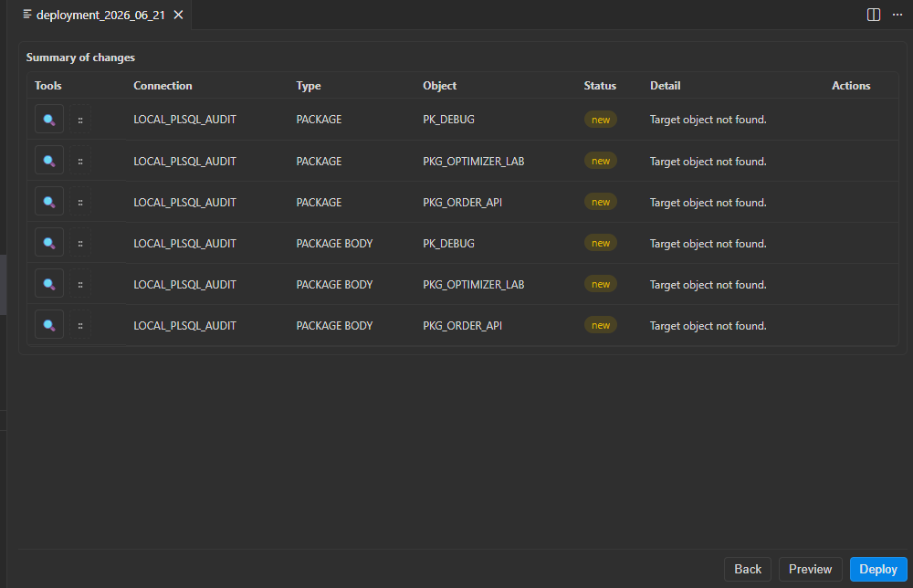Inspect the PACKAGE BODY PK_DEBUG row with magnifier
Image resolution: width=913 pixels, height=588 pixels.
click(x=49, y=243)
